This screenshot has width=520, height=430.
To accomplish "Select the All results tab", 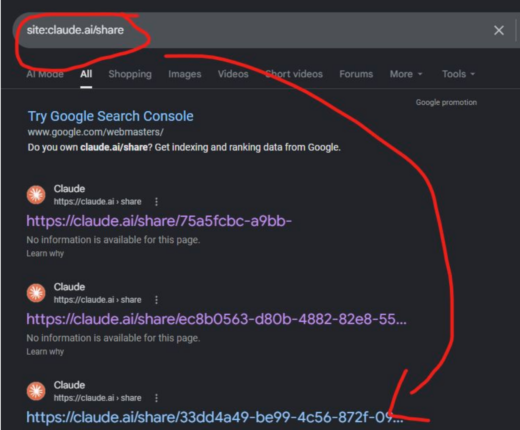I will [86, 74].
